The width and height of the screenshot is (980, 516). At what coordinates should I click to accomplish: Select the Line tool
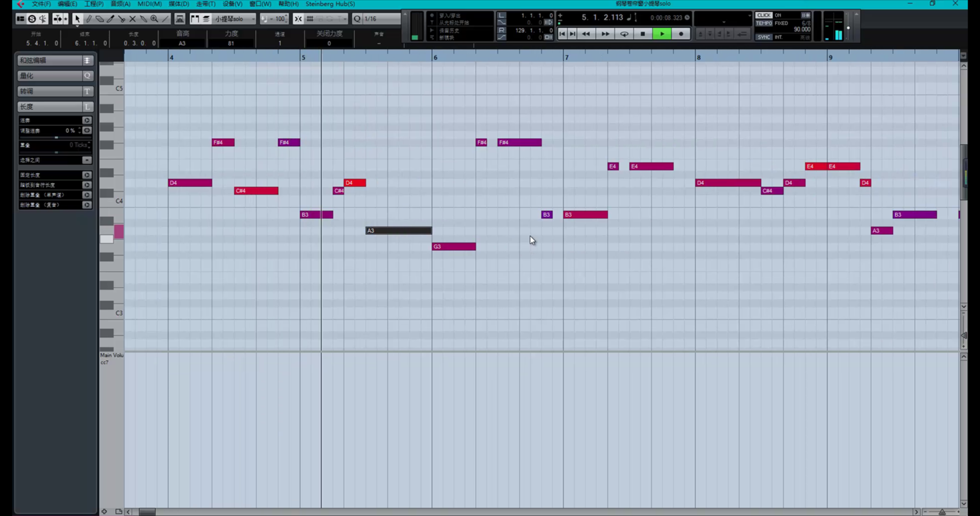(x=165, y=19)
